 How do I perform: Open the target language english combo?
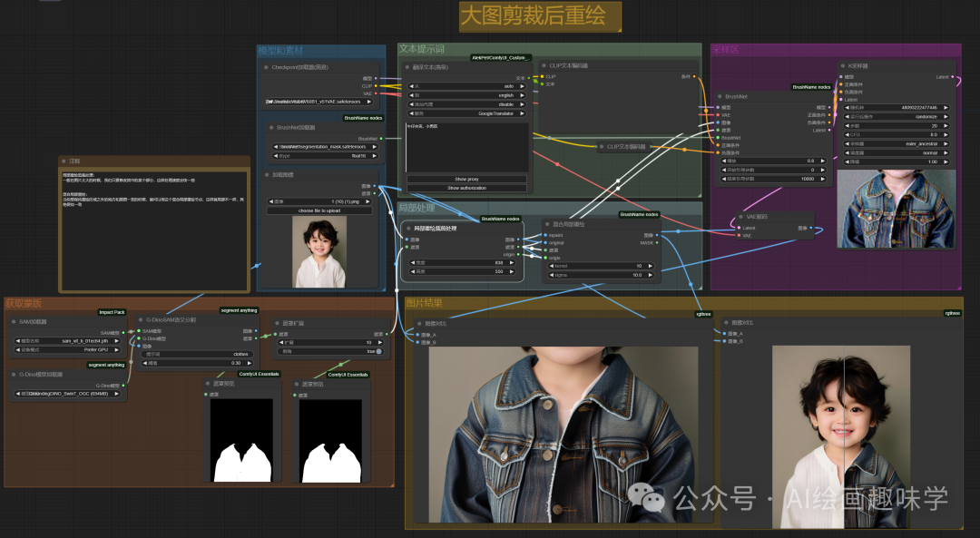466,95
